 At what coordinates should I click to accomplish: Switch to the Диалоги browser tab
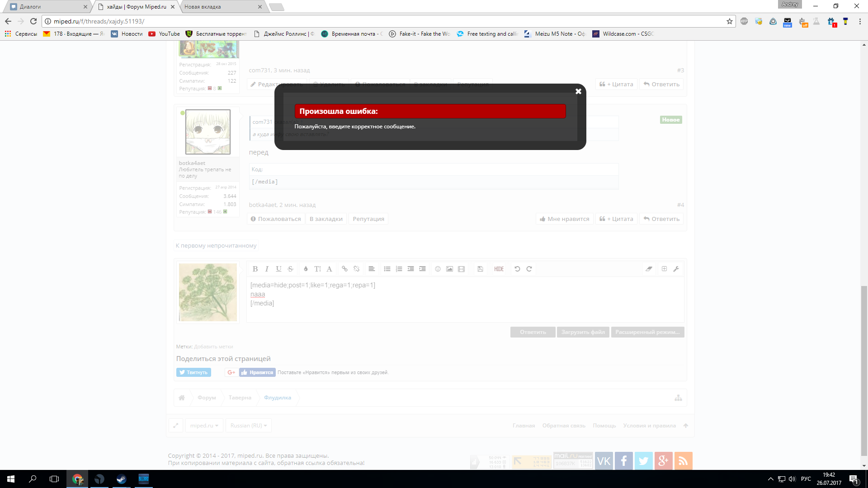(47, 7)
